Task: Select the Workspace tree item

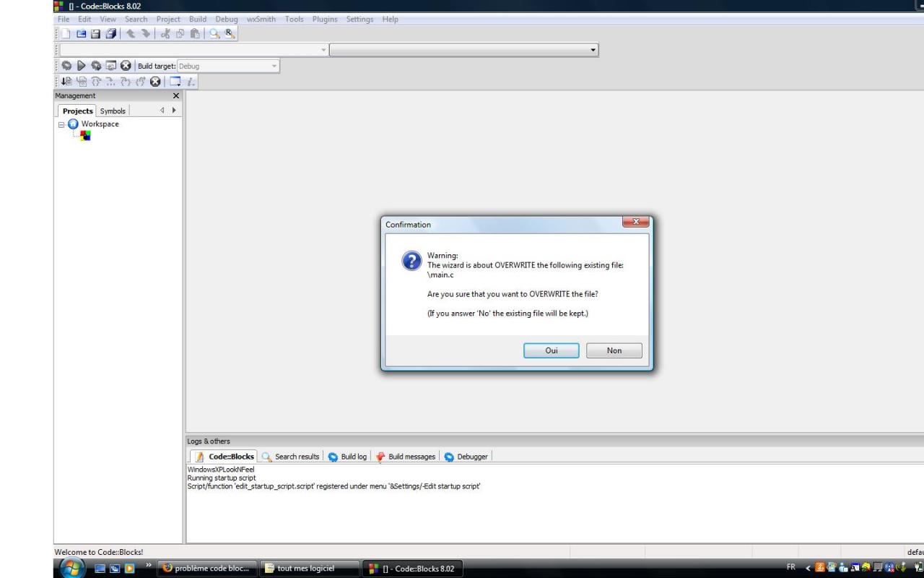Action: click(x=100, y=124)
